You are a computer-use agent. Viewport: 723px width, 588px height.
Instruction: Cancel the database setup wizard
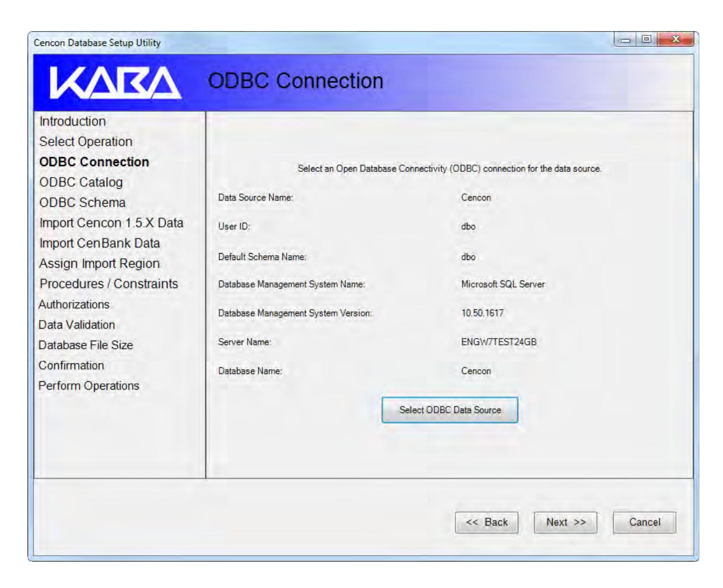(x=644, y=522)
